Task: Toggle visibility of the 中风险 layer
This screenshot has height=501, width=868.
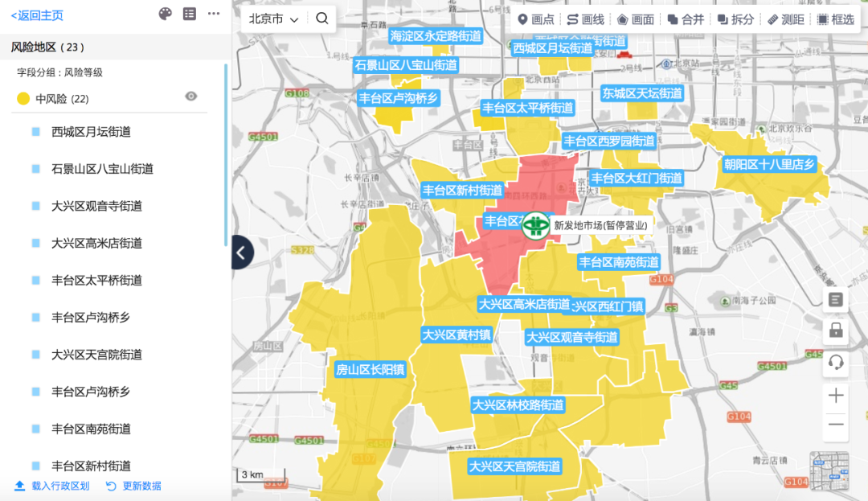Action: pos(190,97)
